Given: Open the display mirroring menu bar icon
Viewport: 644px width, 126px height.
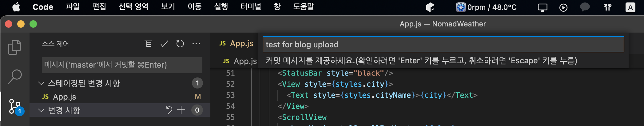Looking at the screenshot, I should (543, 7).
